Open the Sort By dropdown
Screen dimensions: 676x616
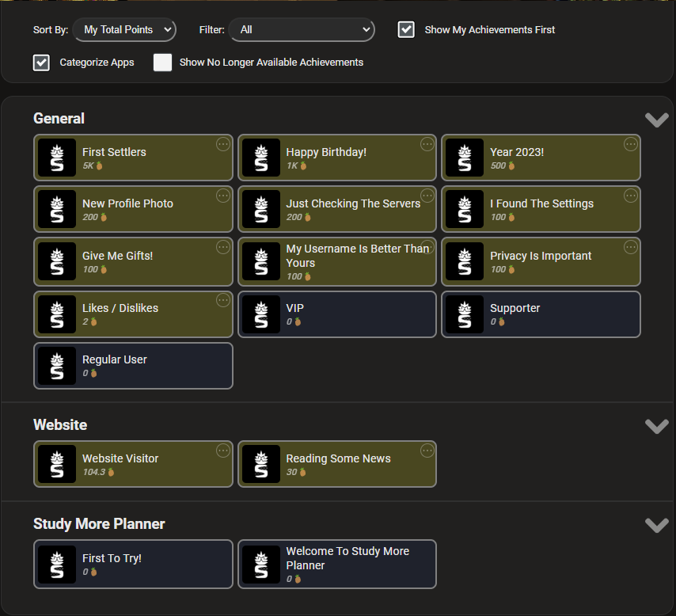pos(124,29)
